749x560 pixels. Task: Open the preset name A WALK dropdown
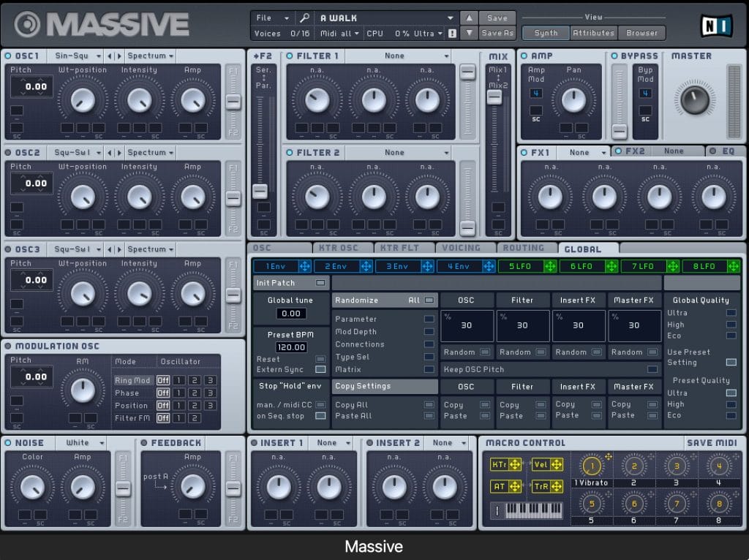pos(386,18)
